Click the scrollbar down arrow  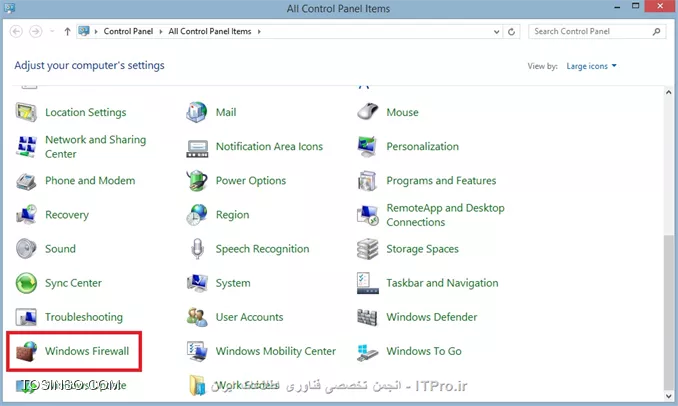[x=668, y=395]
